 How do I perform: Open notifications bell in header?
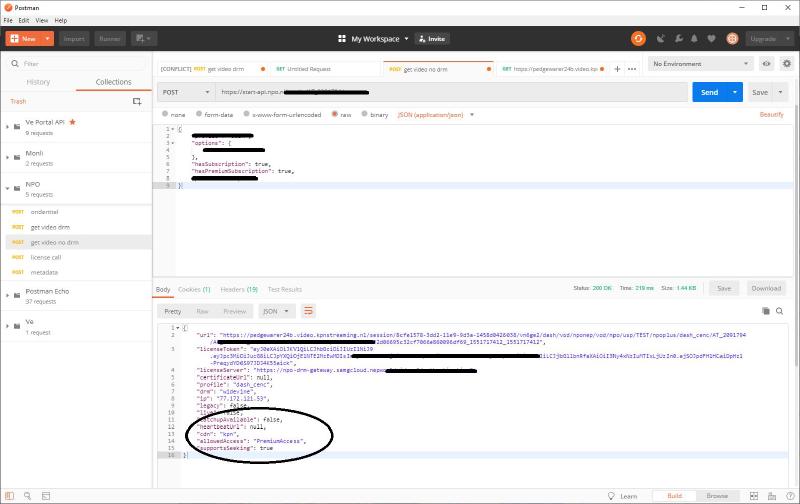pyautogui.click(x=693, y=39)
